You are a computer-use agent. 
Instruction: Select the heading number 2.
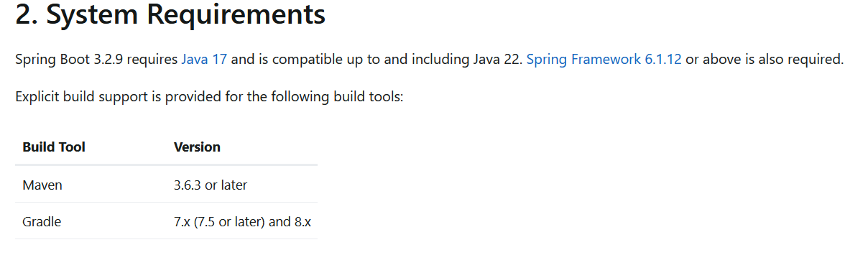pos(27,14)
